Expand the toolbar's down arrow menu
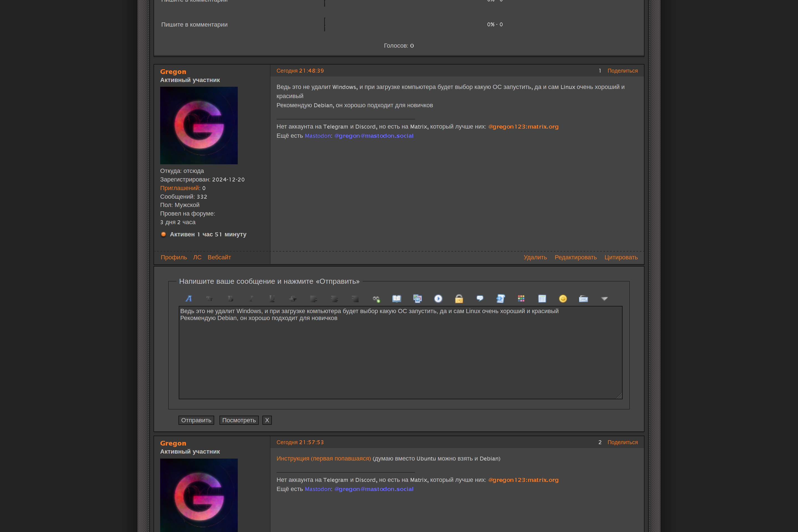The image size is (798, 532). [604, 299]
